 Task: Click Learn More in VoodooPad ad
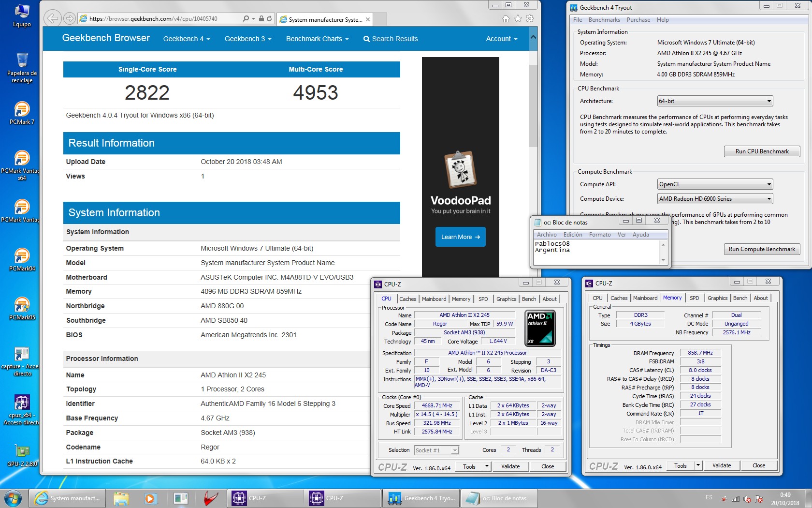[x=460, y=237]
